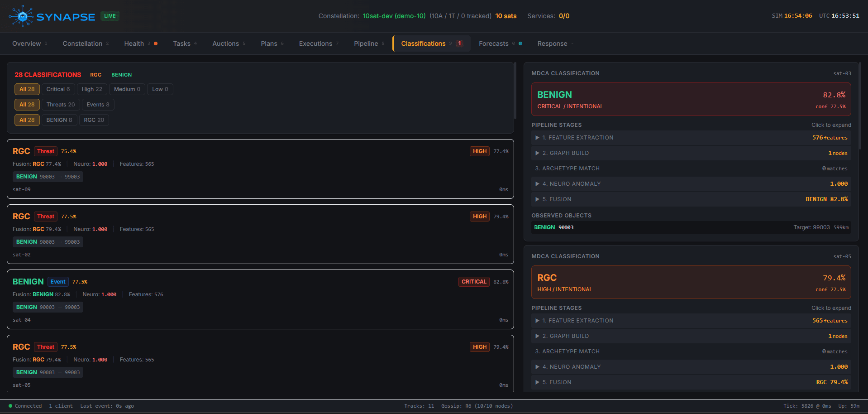Click the green Connected status dot

pyautogui.click(x=10, y=406)
